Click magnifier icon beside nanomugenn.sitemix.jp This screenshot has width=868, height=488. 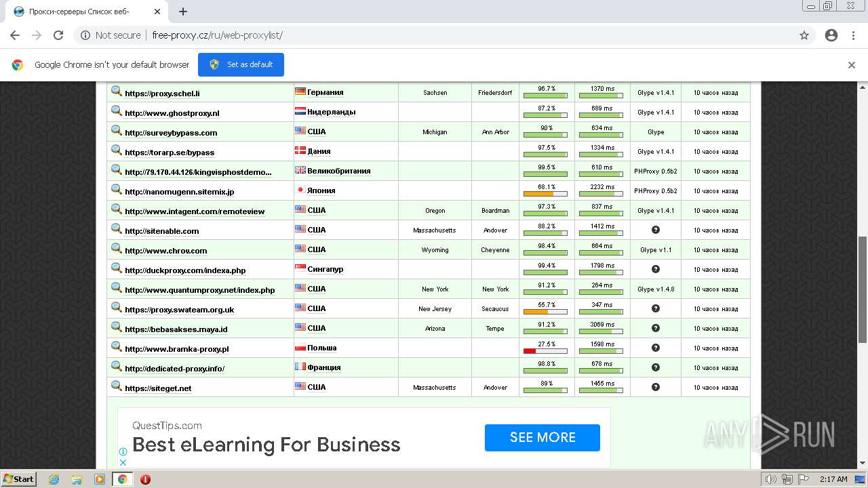[x=117, y=190]
